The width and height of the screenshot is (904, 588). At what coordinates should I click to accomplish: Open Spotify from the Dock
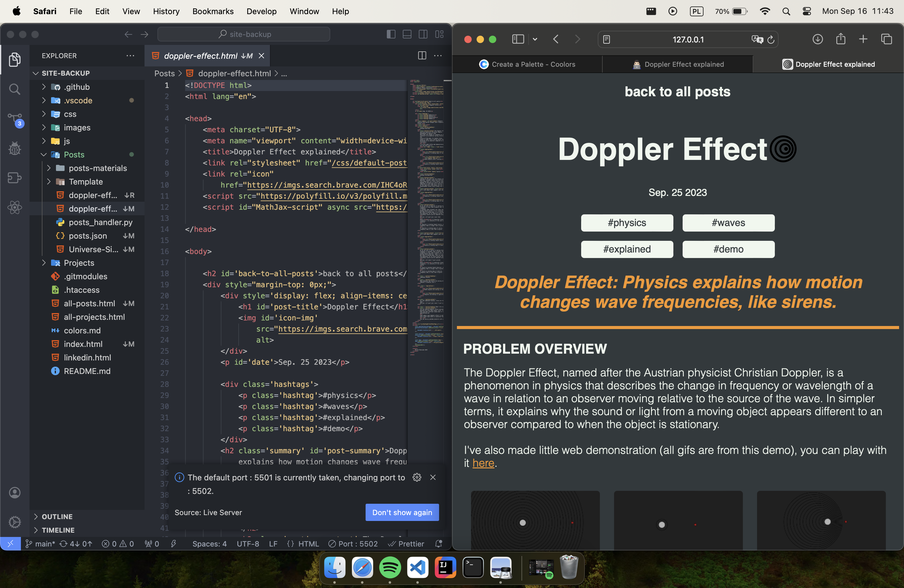point(390,567)
